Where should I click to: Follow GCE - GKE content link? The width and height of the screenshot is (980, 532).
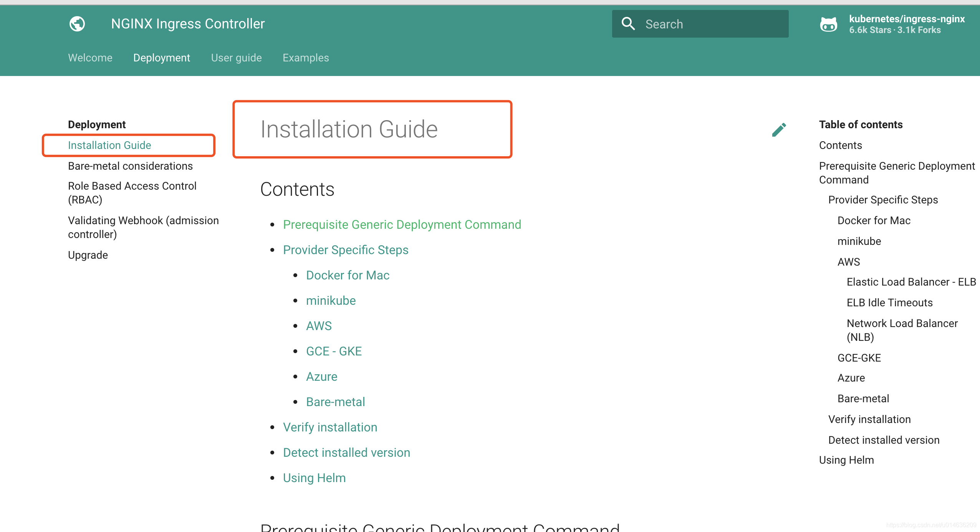(334, 351)
